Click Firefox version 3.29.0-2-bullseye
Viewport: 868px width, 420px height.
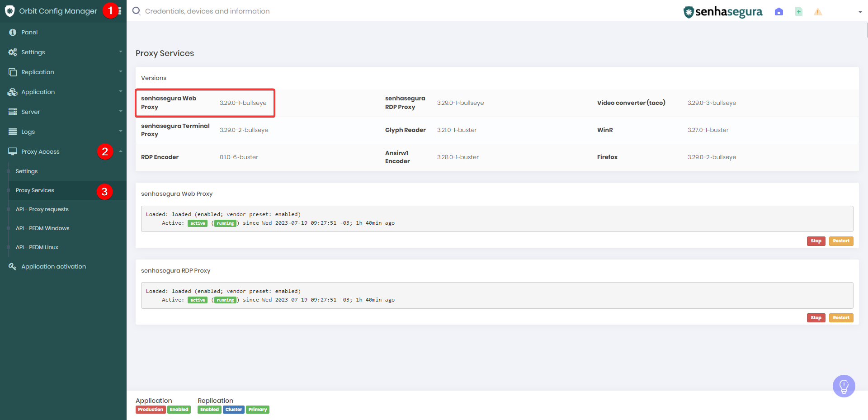click(x=712, y=157)
